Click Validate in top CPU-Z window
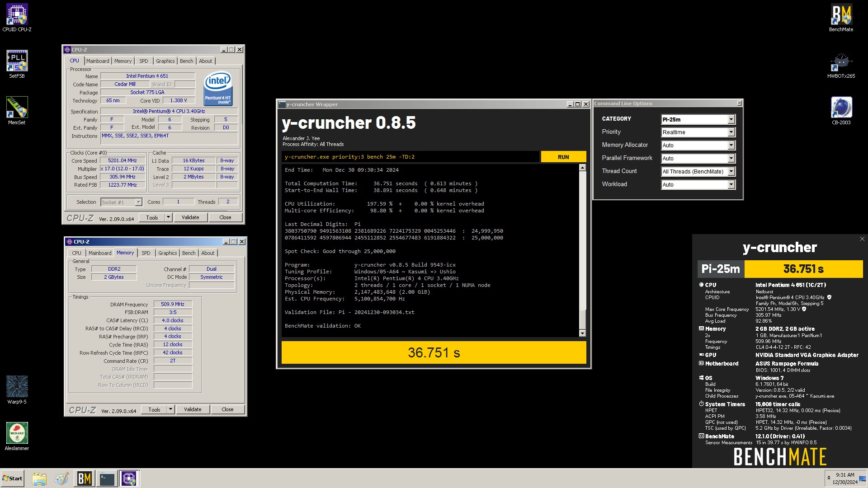This screenshot has height=488, width=868. coord(190,217)
